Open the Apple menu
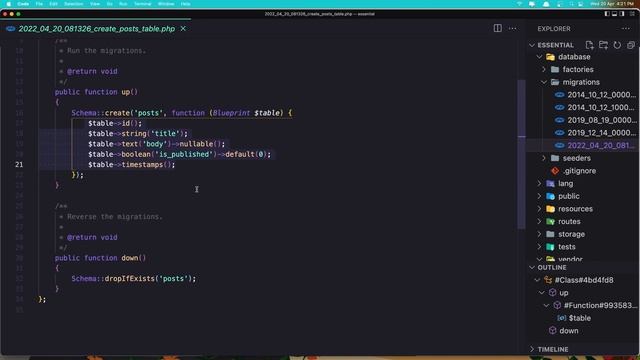 (x=9, y=4)
